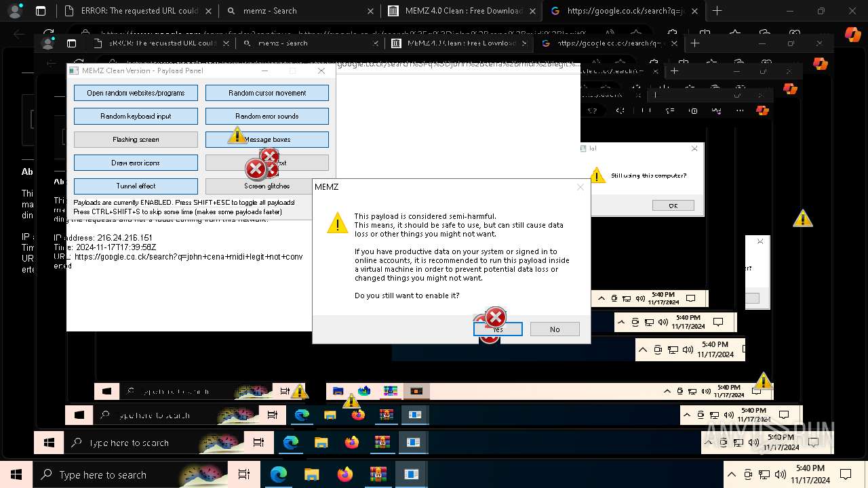Viewport: 868px width, 488px height.
Task: Click OK in the lol message box
Action: click(x=673, y=205)
